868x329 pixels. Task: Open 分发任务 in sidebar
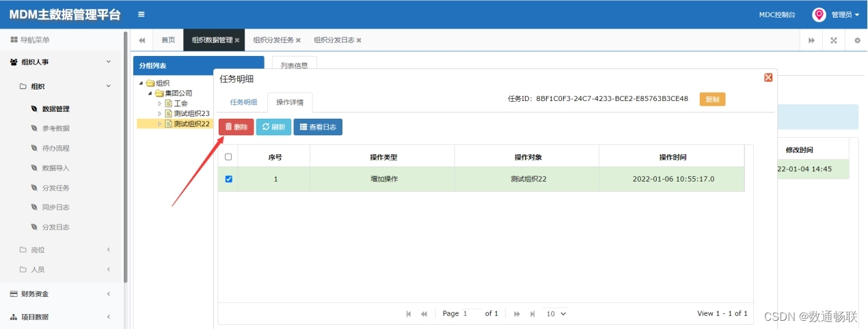pyautogui.click(x=56, y=188)
